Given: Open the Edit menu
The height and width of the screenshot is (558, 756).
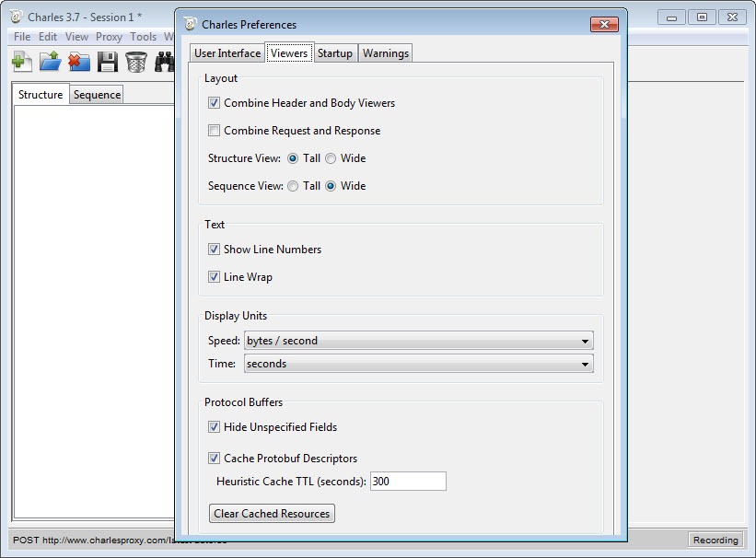Looking at the screenshot, I should (48, 37).
